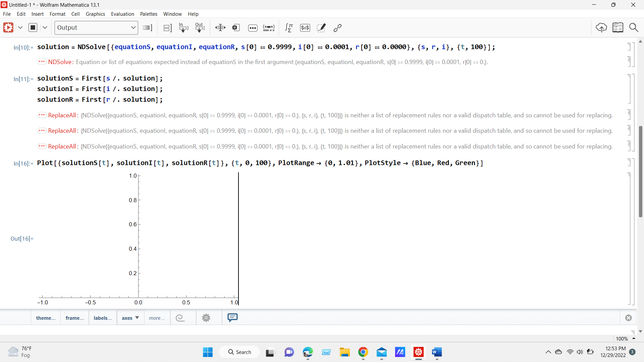Open the Palettes menu
The image size is (644, 362).
149,14
